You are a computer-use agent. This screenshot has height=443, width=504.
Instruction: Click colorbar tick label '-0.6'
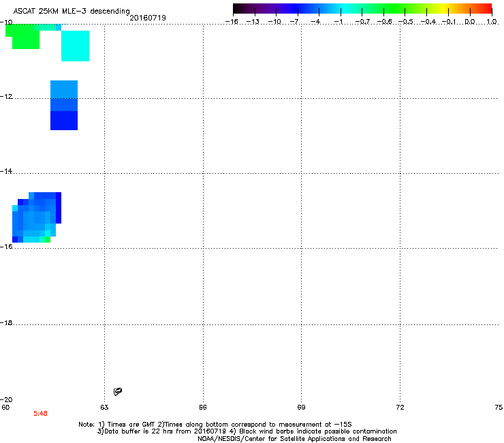[384, 22]
